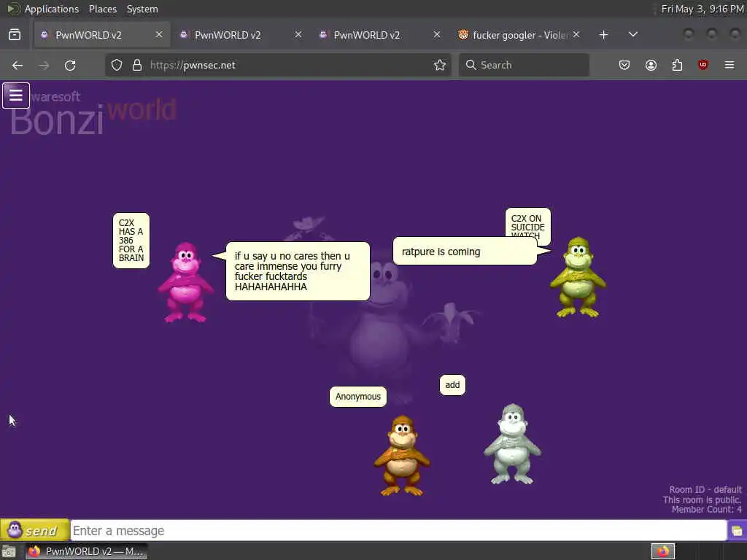Click show desktop icon in taskbar
The image size is (747, 560).
click(x=9, y=551)
